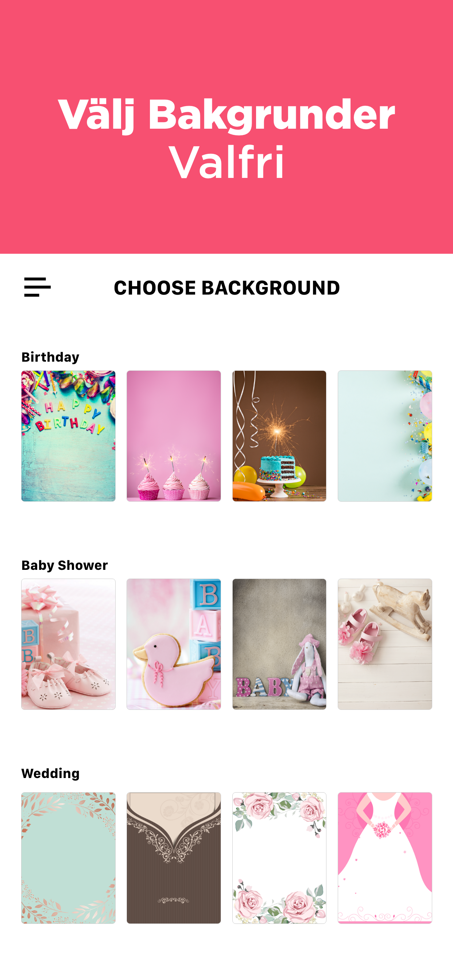Viewport: 453px width, 980px height.
Task: Pick the sparkler cake birthday background
Action: 279,436
